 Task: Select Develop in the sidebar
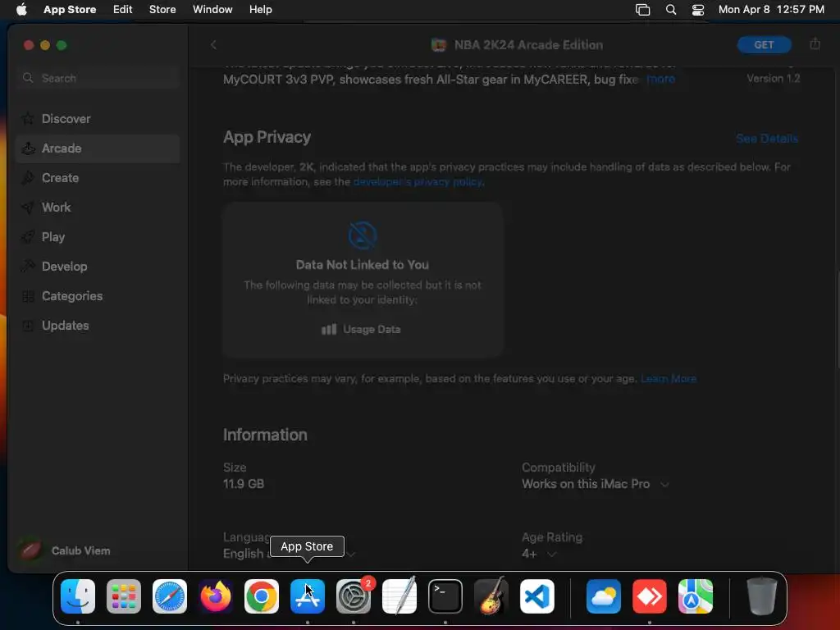point(98,267)
